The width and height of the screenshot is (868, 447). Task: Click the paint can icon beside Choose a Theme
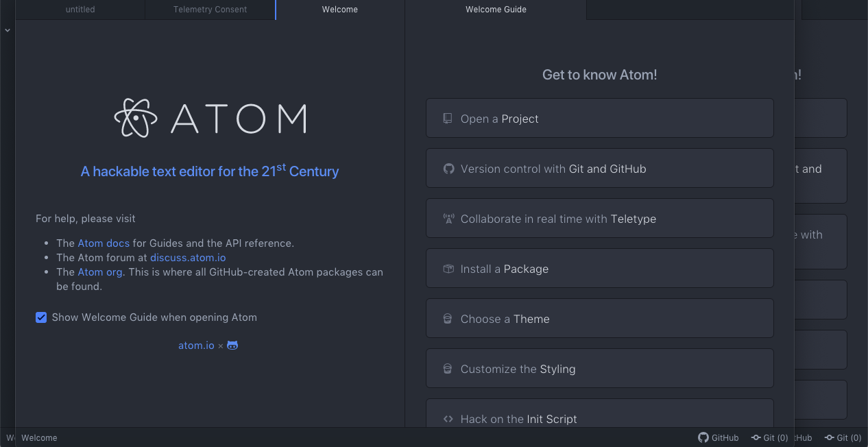pos(448,319)
